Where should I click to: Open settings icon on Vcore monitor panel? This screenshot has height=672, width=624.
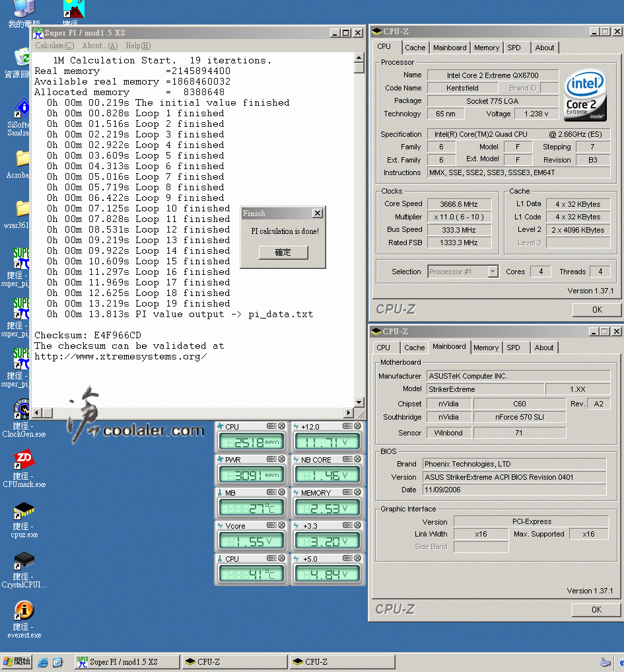271,526
